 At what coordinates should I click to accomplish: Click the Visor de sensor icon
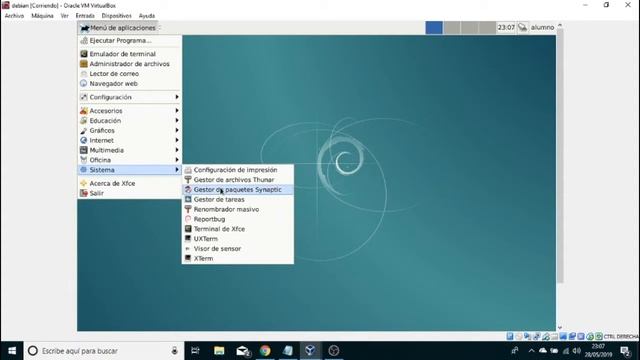188,249
